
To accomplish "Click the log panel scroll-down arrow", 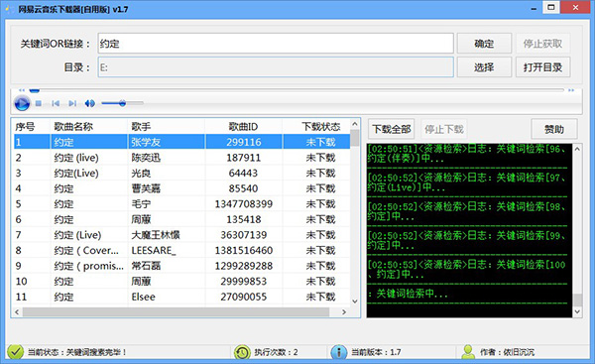I will click(x=577, y=312).
